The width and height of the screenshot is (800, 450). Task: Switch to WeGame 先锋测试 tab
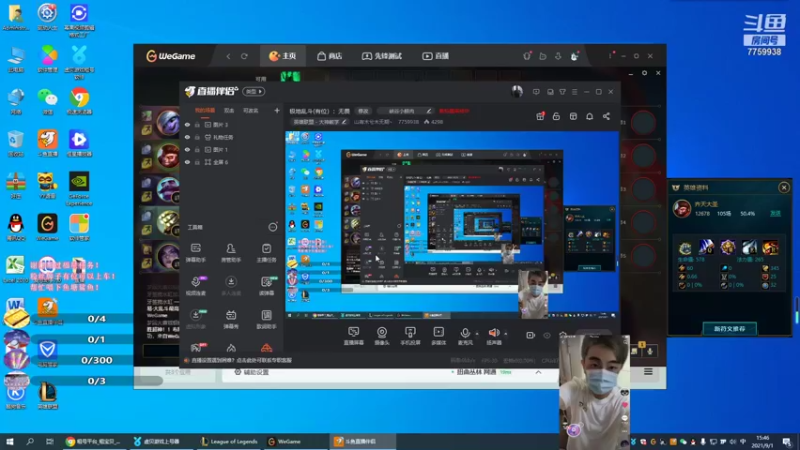coord(382,56)
